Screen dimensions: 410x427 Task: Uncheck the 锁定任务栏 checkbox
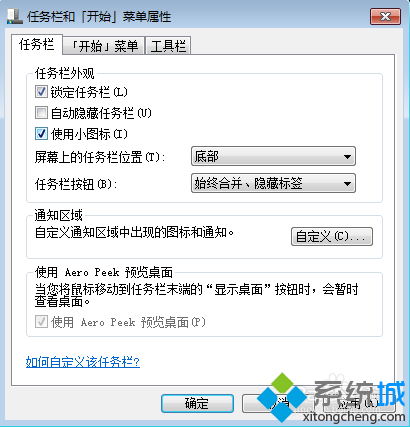[x=41, y=92]
